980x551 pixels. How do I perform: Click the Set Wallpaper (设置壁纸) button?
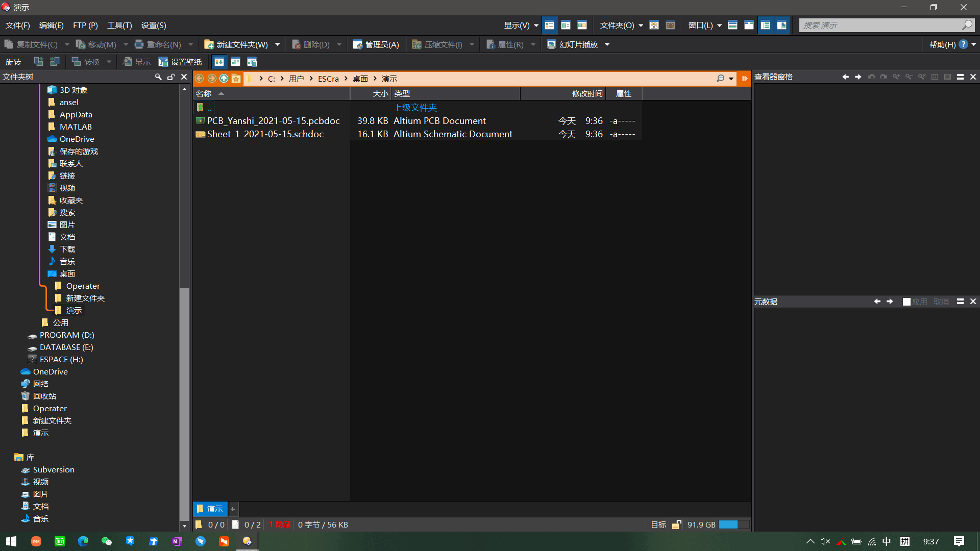tap(180, 62)
